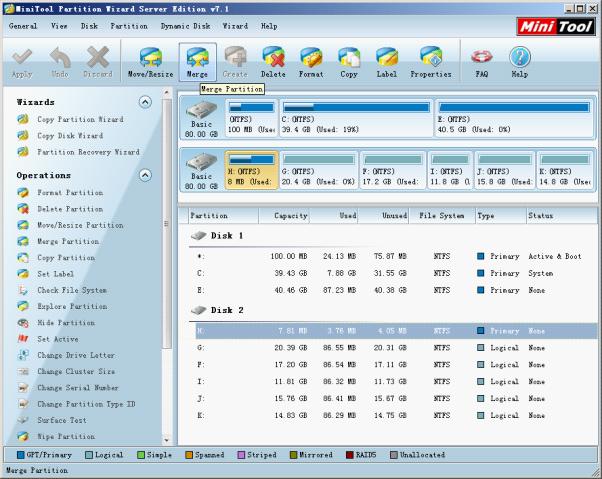Open the Dynamic Disk menu
Screen dimensions: 602x479
185,26
